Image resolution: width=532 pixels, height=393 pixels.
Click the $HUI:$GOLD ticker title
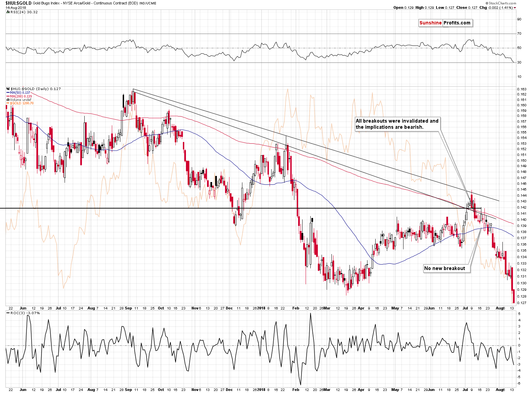(18, 3)
